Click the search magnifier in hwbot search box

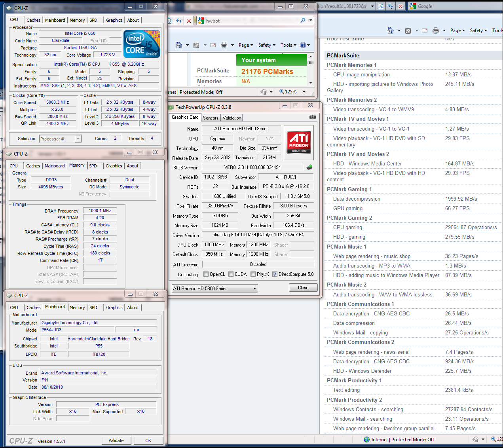[x=303, y=21]
